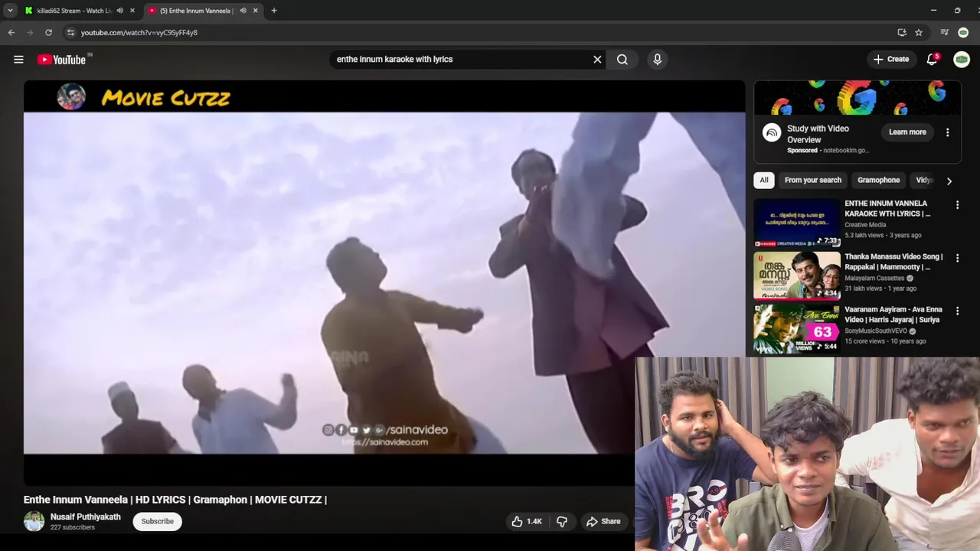The width and height of the screenshot is (980, 551).
Task: Go back with the browser back arrow
Action: coord(11,32)
